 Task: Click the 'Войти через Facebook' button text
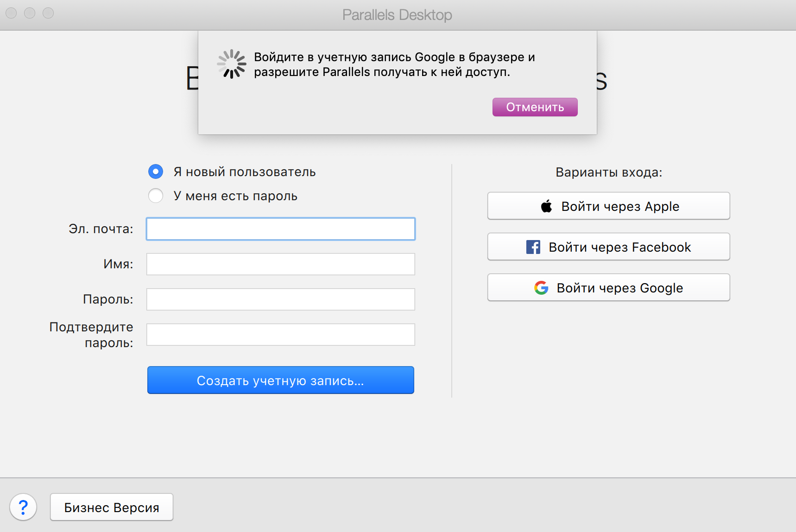coord(620,247)
